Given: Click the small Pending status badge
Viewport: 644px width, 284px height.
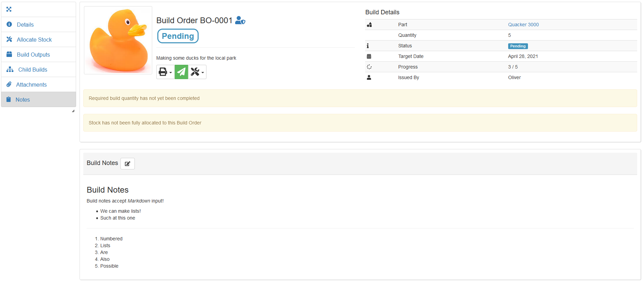Looking at the screenshot, I should pos(518,46).
